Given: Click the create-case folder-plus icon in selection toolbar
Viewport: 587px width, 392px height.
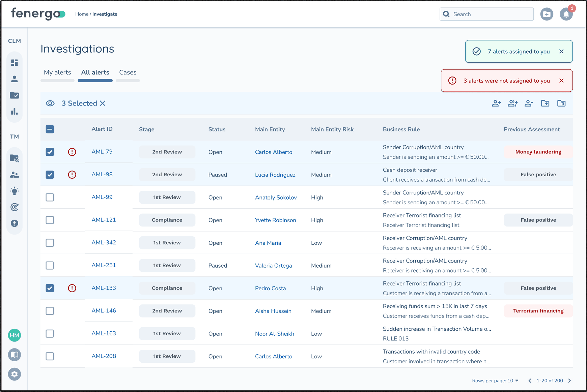Looking at the screenshot, I should [x=545, y=103].
